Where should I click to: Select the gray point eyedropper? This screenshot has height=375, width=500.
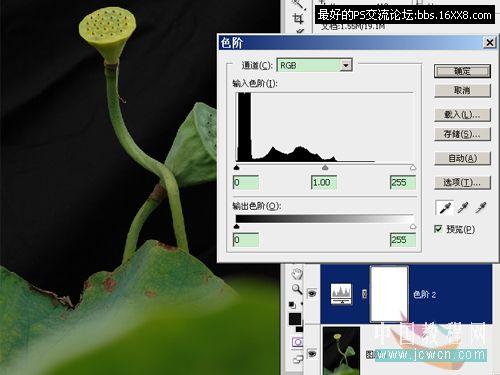pyautogui.click(x=463, y=208)
